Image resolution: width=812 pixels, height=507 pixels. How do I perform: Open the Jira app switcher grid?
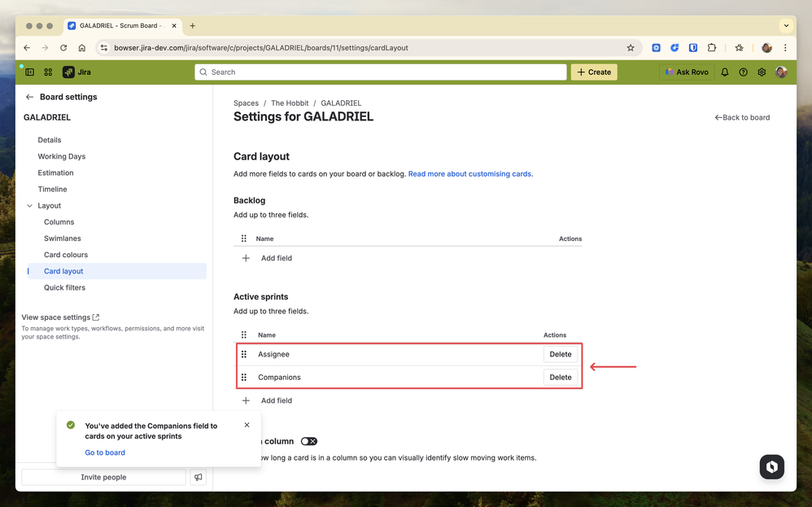[x=48, y=72]
